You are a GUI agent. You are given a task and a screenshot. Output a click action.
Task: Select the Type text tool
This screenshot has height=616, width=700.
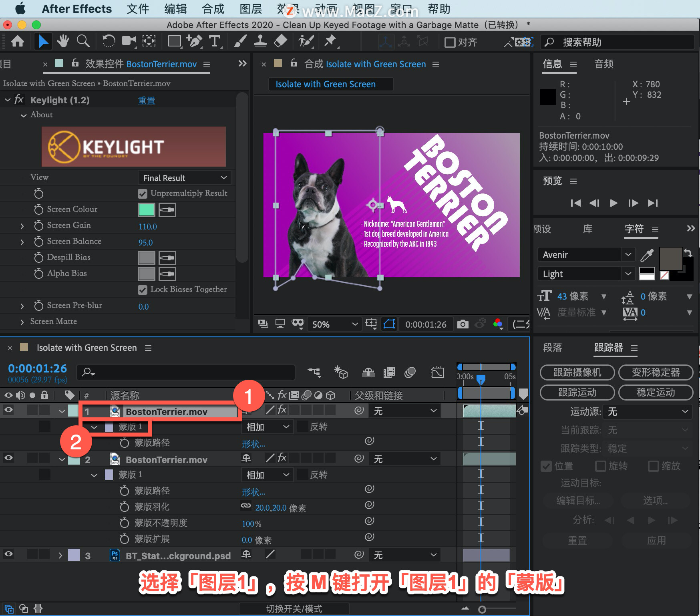[x=215, y=41]
